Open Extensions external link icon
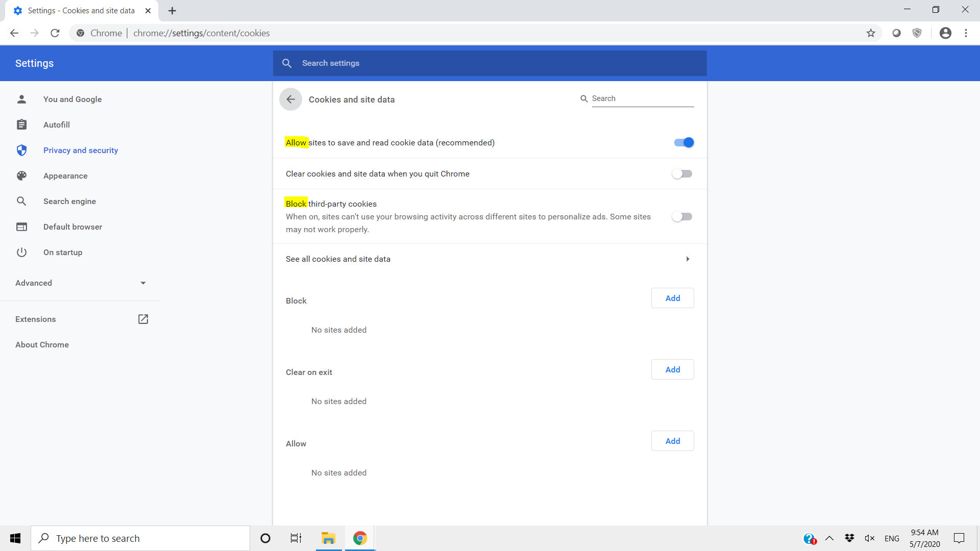 [143, 319]
